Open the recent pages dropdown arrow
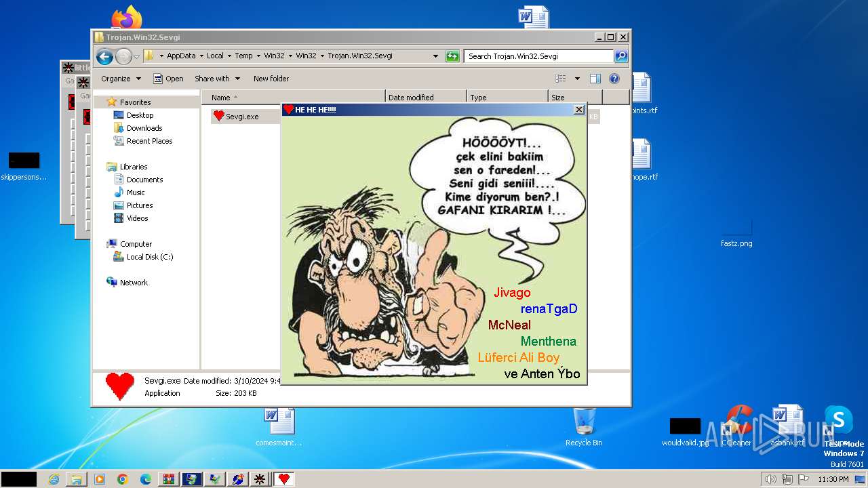 pos(136,56)
